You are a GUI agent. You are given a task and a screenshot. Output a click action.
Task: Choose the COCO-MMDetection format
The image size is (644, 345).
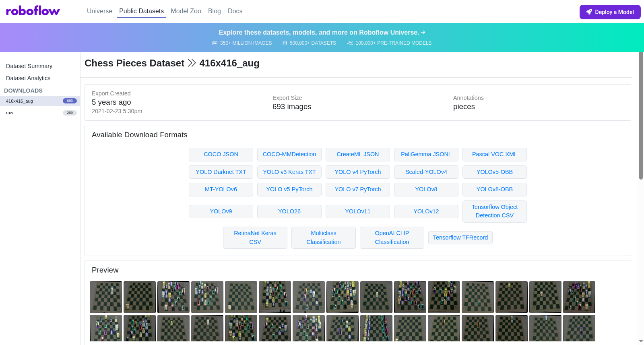289,155
